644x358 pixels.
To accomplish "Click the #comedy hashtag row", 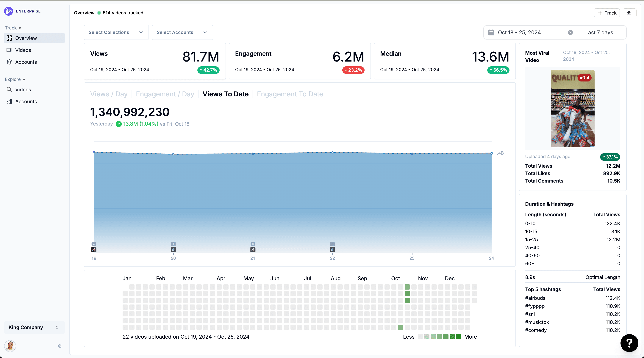I will 573,330.
